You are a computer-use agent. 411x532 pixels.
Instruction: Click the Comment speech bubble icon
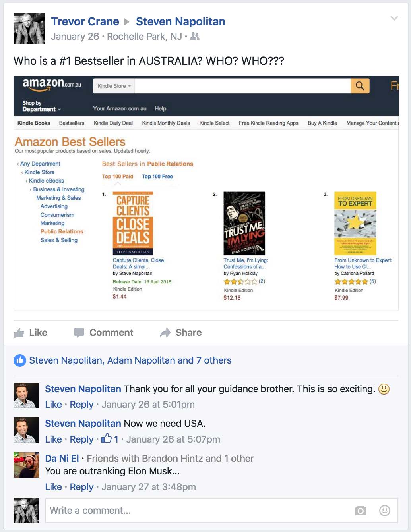79,333
